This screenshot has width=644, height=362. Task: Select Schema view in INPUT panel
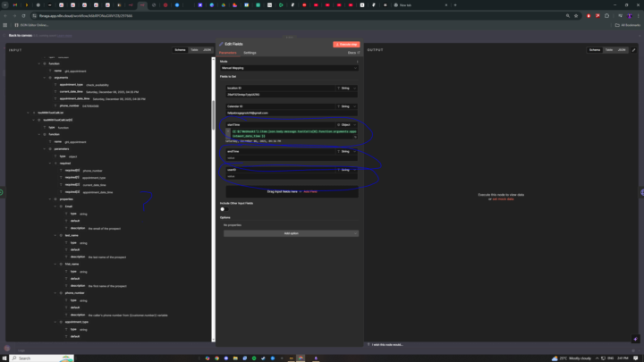pyautogui.click(x=180, y=50)
